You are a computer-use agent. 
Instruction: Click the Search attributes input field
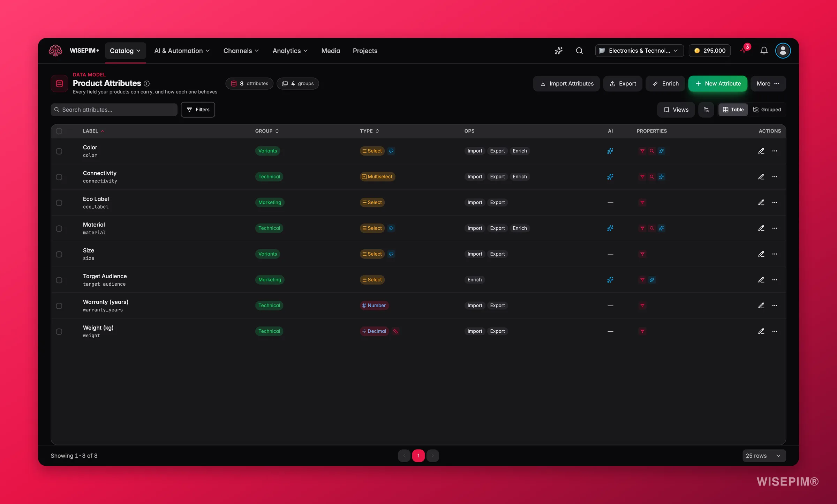coord(114,110)
